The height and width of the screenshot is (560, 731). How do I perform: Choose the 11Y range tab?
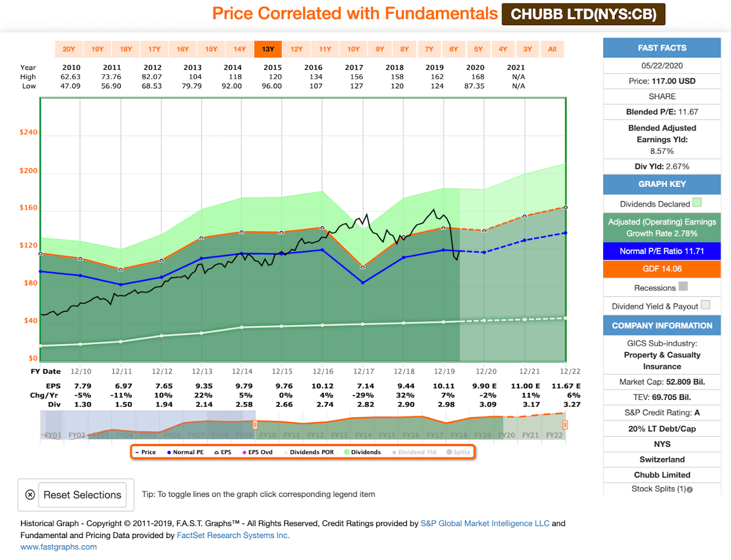pos(325,49)
